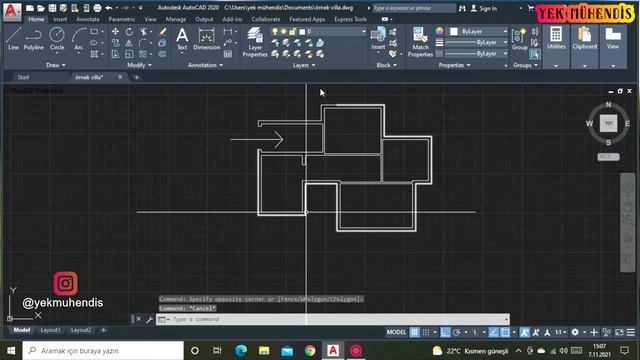Open the ByLayer color dropdown

(505, 31)
